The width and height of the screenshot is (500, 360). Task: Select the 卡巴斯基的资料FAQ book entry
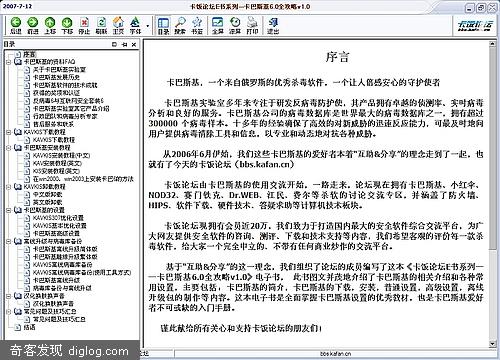[49, 62]
